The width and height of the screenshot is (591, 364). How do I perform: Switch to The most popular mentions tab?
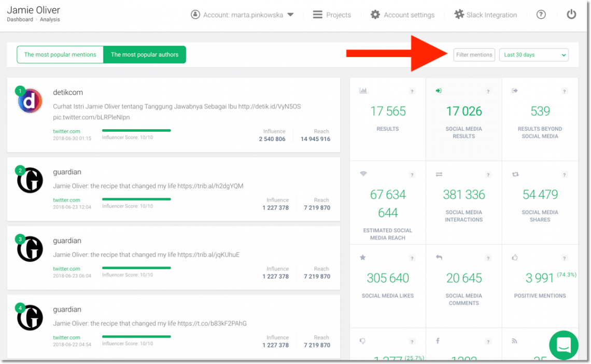[x=60, y=54]
